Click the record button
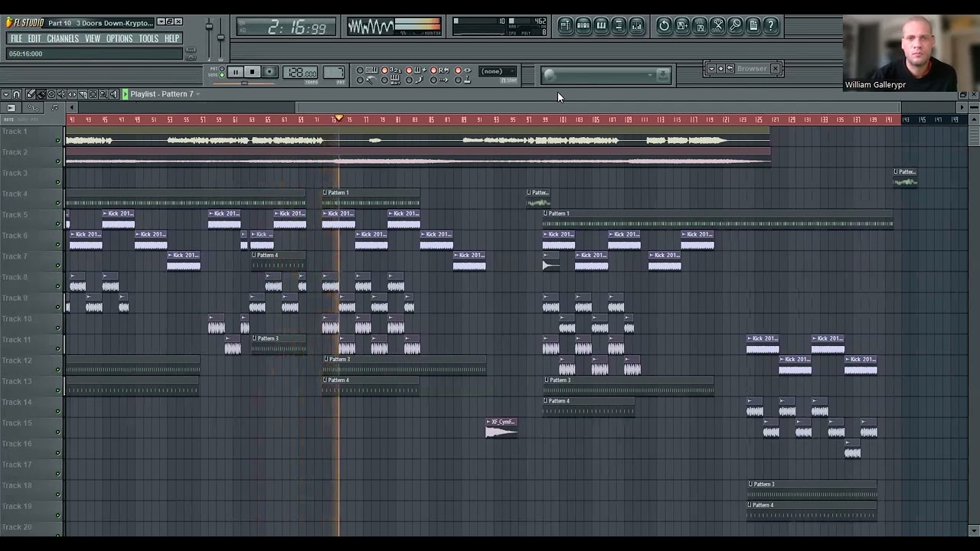This screenshot has width=980, height=551. click(x=269, y=72)
